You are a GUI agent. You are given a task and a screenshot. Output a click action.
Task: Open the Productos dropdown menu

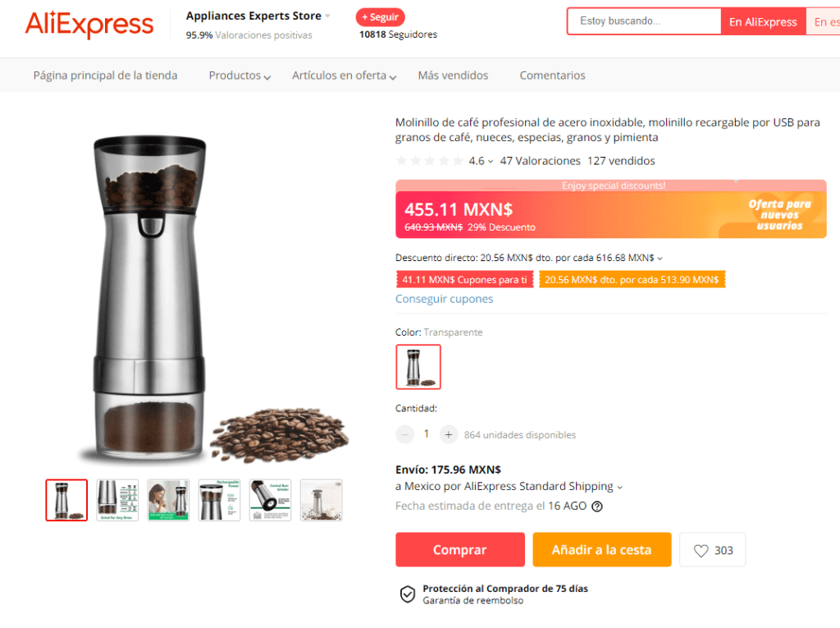click(240, 76)
